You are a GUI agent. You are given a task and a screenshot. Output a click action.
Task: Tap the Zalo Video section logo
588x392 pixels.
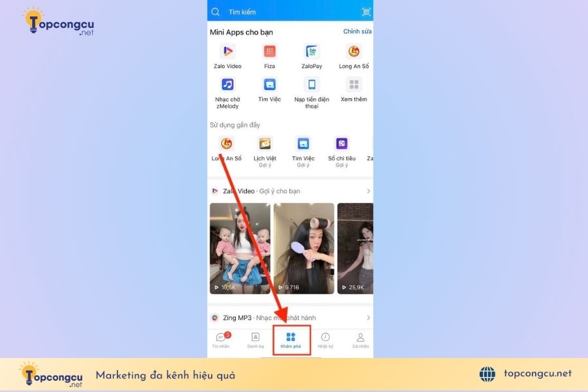[x=215, y=191]
